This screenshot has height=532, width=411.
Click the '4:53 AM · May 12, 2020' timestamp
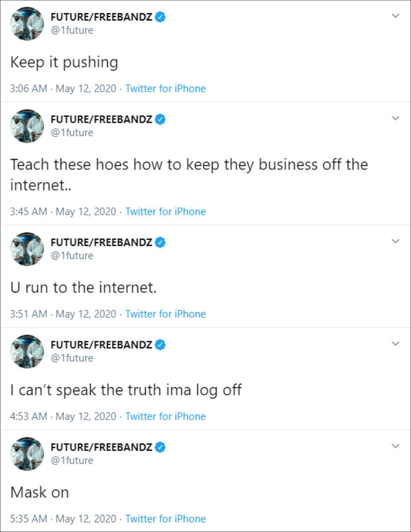pyautogui.click(x=63, y=416)
